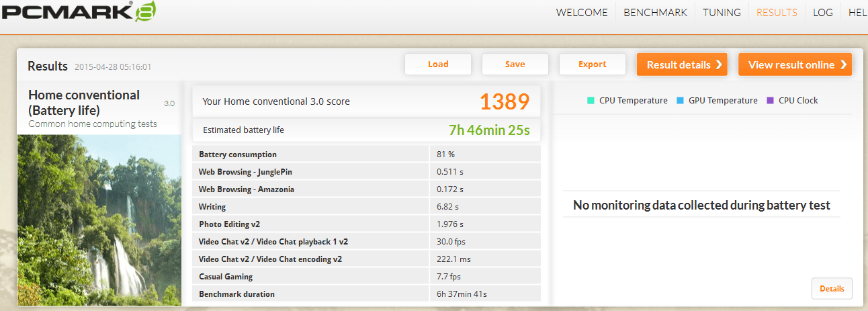Select Video Chat playback 1 v2 row
Image resolution: width=868 pixels, height=311 pixels.
365,241
